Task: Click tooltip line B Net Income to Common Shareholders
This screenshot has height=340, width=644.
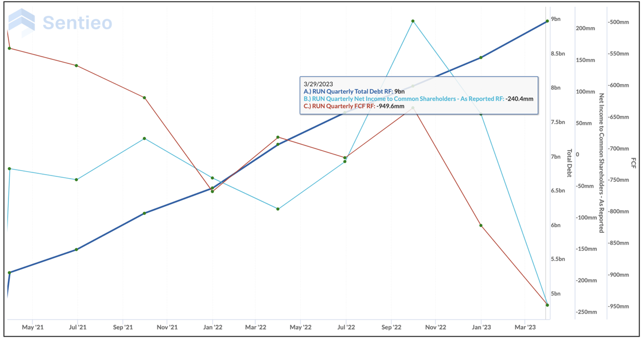Action: click(x=418, y=99)
